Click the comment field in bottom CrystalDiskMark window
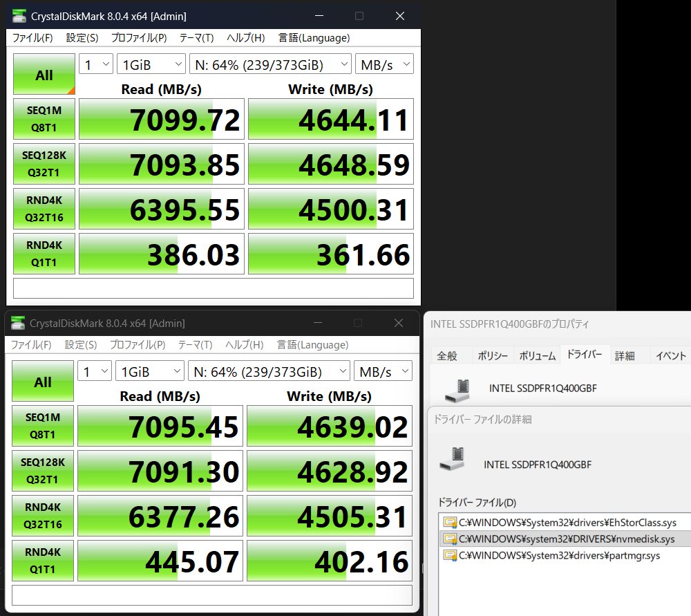Screen dimensions: 691x616 (x=212, y=595)
